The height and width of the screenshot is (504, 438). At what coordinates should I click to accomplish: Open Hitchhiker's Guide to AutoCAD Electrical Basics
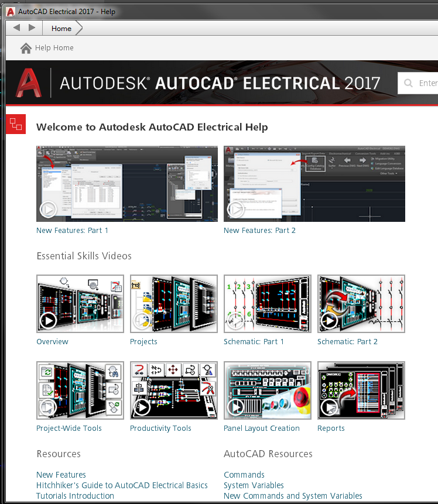pyautogui.click(x=122, y=485)
